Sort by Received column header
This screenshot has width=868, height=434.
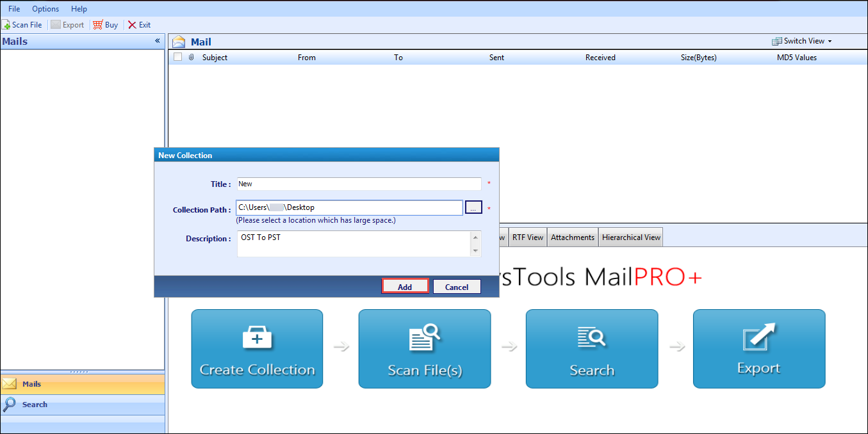[x=600, y=58]
